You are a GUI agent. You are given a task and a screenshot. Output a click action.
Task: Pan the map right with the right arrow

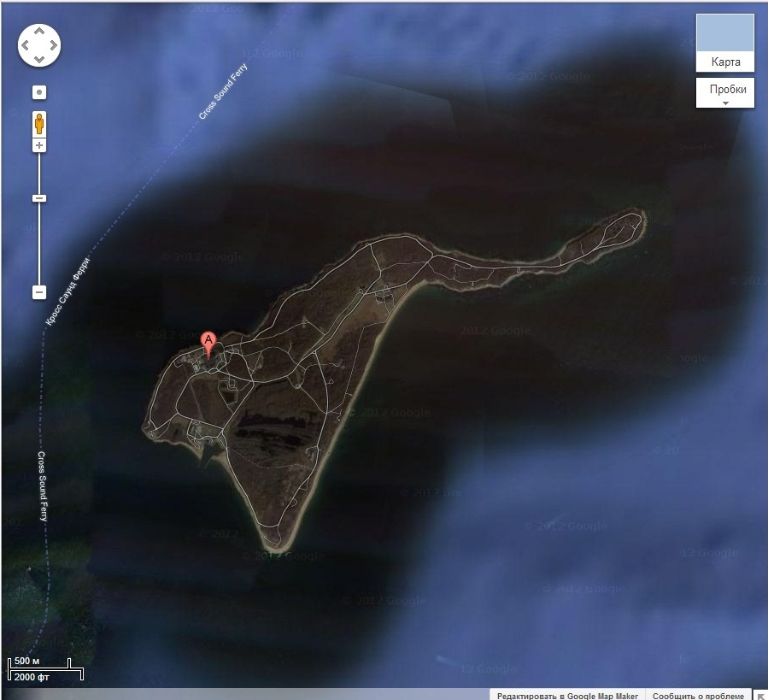tap(53, 45)
